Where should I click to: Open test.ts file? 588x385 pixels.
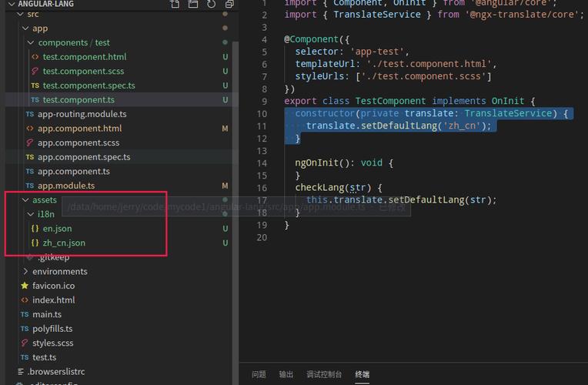(x=44, y=357)
